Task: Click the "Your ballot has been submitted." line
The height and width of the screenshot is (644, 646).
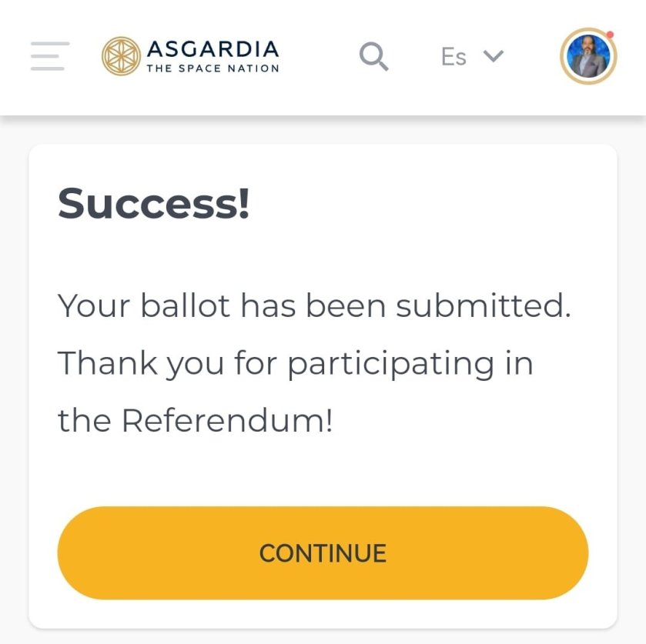Action: [x=314, y=306]
